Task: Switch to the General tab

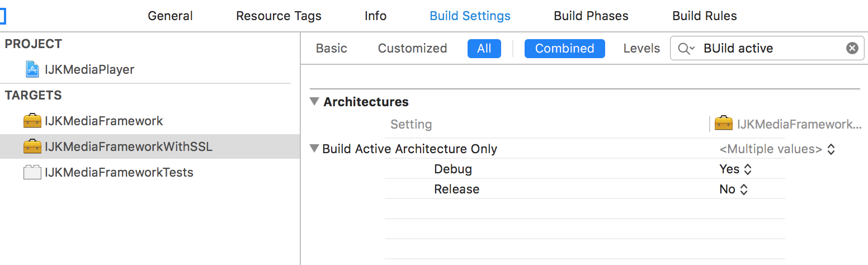Action: [x=170, y=16]
